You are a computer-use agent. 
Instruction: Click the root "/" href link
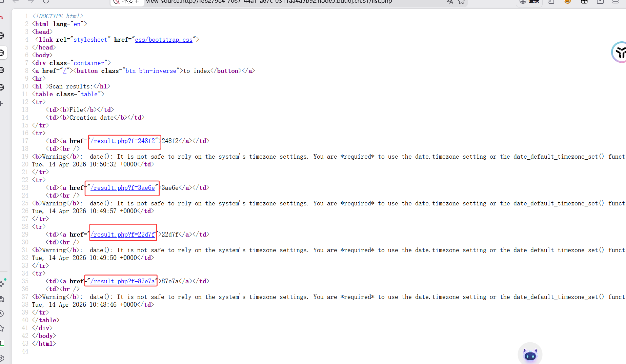(64, 71)
